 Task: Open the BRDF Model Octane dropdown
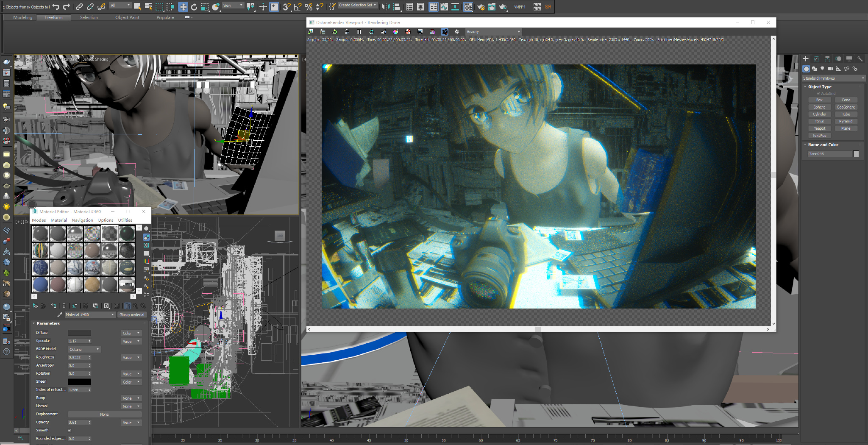[x=84, y=349]
